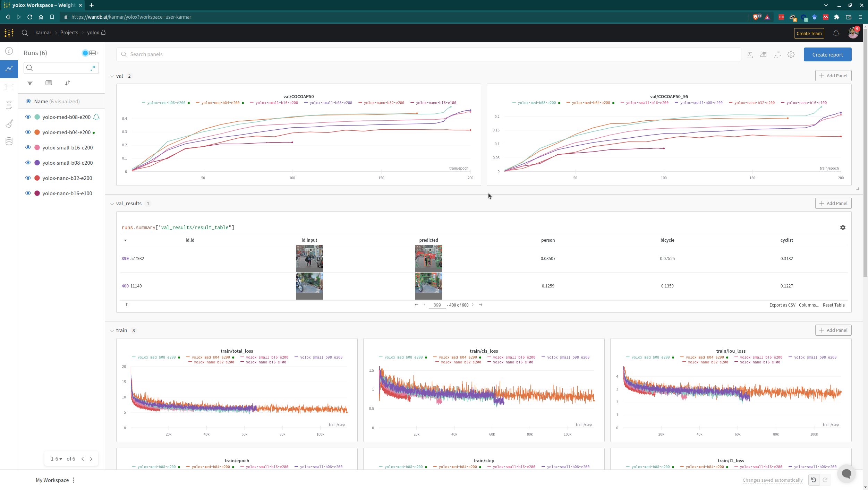The width and height of the screenshot is (868, 490).
Task: Open workspace settings gear near Create report
Action: pyautogui.click(x=791, y=54)
